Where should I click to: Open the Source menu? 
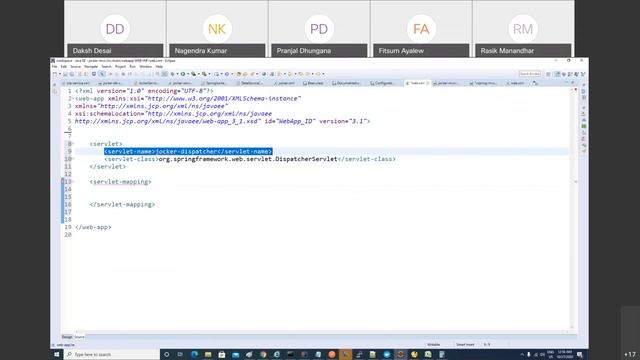[76, 67]
